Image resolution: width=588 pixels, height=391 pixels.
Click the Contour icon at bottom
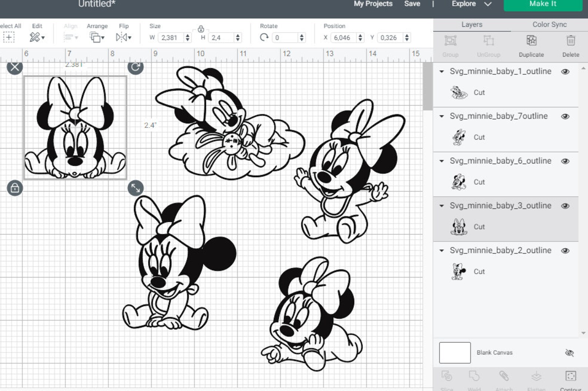pos(571,376)
